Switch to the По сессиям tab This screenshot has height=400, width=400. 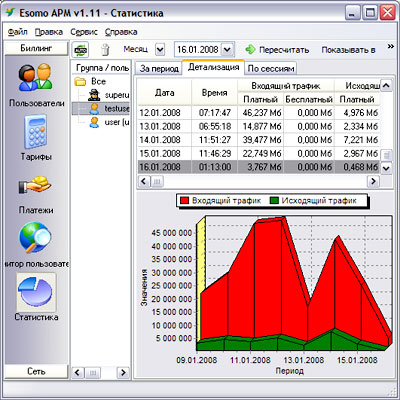pyautogui.click(x=271, y=69)
